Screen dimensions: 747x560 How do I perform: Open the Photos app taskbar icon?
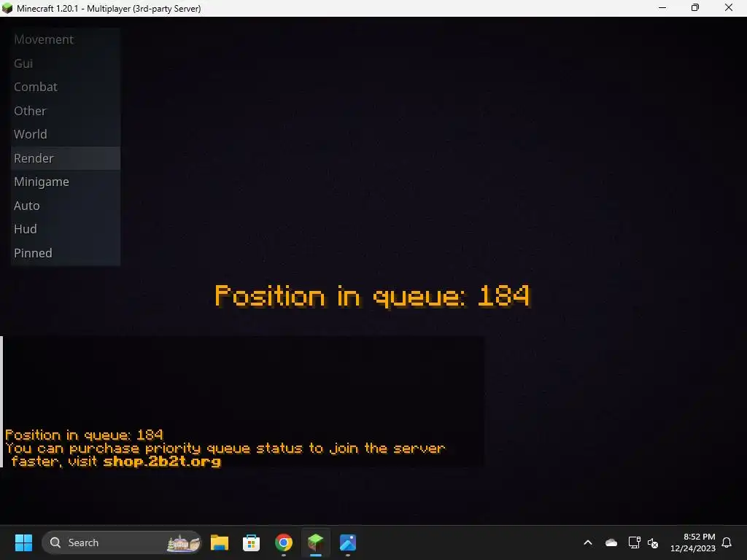coord(348,542)
